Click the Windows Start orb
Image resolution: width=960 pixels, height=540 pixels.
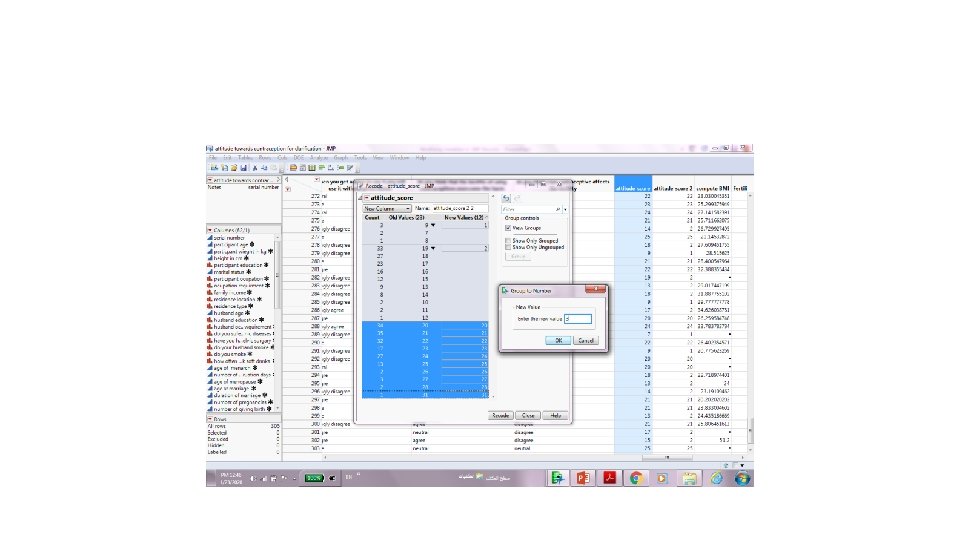(742, 478)
